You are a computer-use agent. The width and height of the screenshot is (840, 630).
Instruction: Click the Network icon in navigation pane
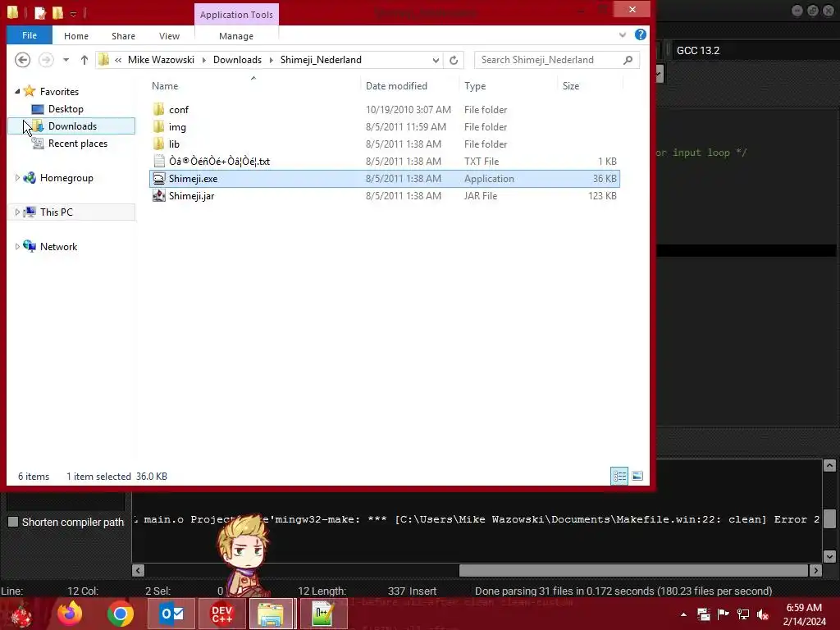point(30,246)
